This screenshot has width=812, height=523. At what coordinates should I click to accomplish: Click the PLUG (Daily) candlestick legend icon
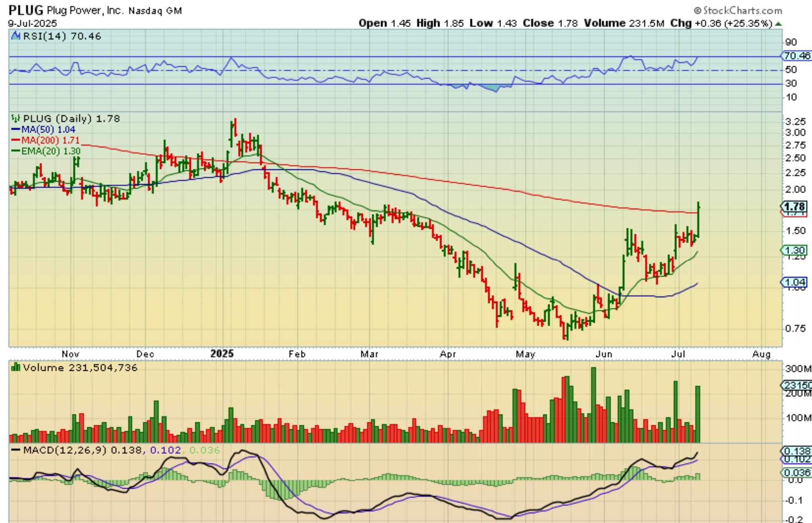16,119
